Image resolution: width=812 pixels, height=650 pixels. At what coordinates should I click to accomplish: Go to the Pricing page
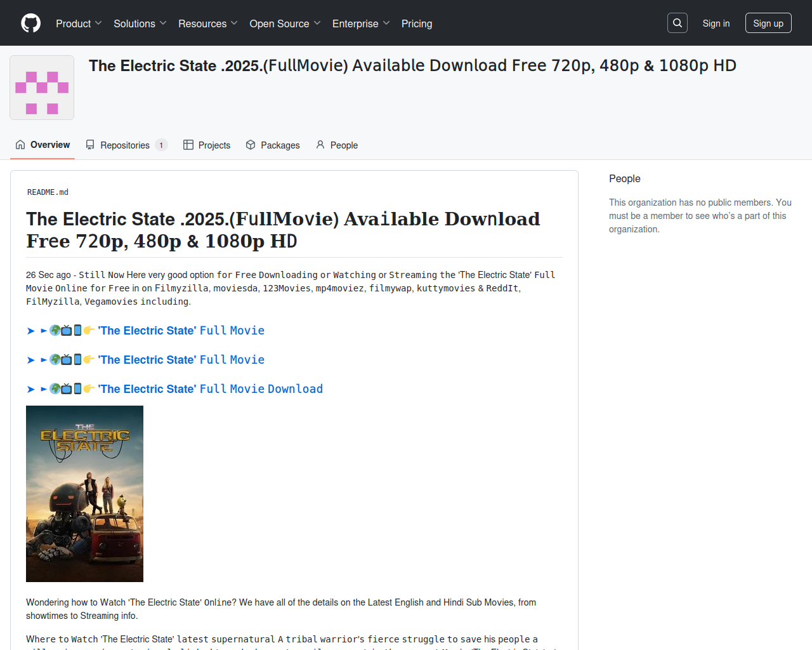(x=417, y=23)
